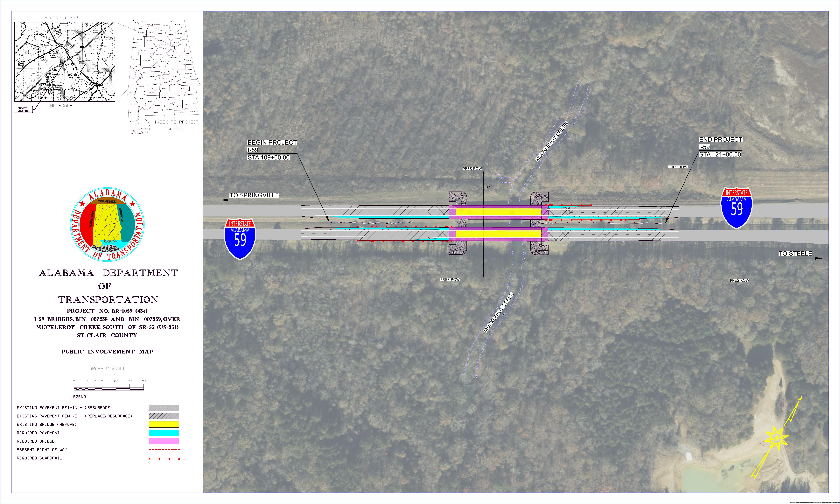Click the Interstate 59 shield below TO SPRINGVILLE

point(240,239)
